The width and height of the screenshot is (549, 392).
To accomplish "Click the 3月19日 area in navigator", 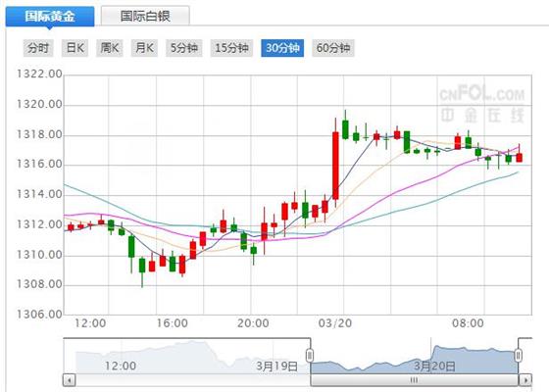I will click(276, 367).
